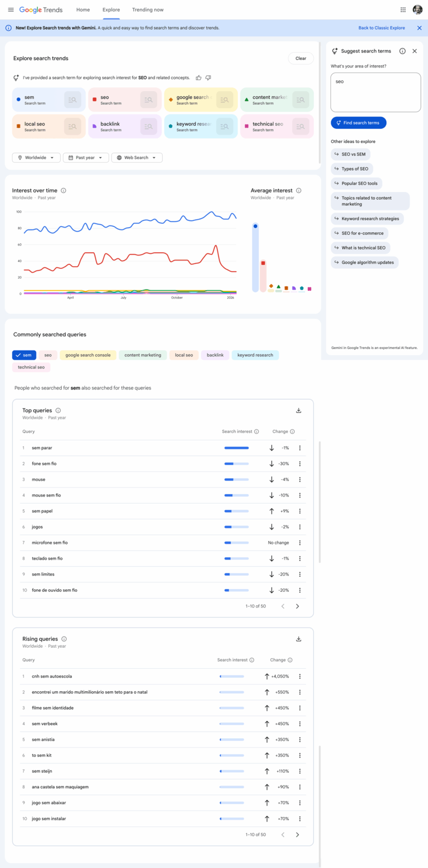This screenshot has height=868, width=428.
Task: Go to the Home tab
Action: 82,9
